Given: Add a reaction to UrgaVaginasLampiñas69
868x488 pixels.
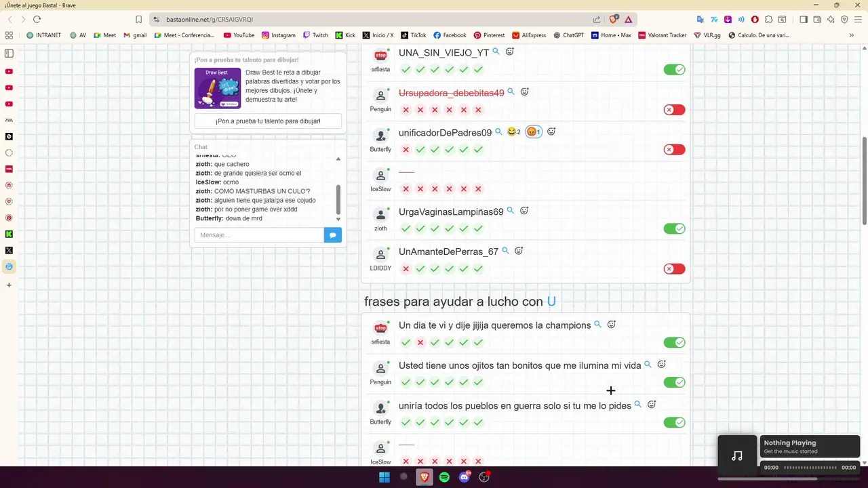Looking at the screenshot, I should (x=524, y=211).
